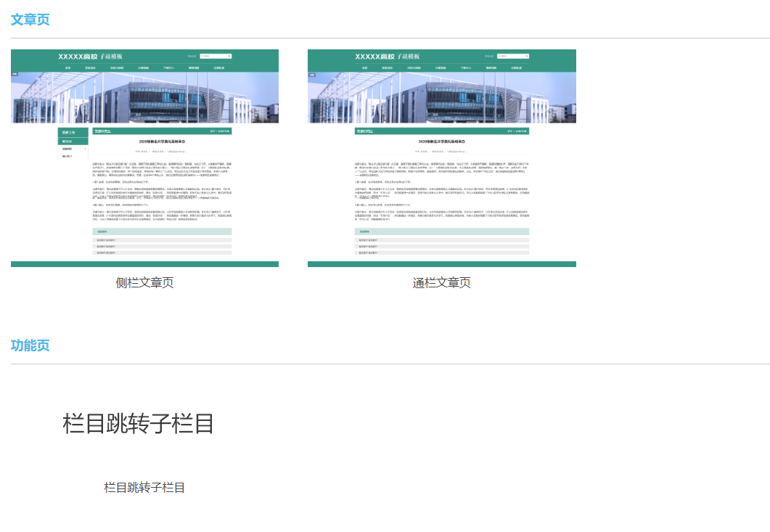Click first attachment row in 通栏文章页 preview

(441, 240)
